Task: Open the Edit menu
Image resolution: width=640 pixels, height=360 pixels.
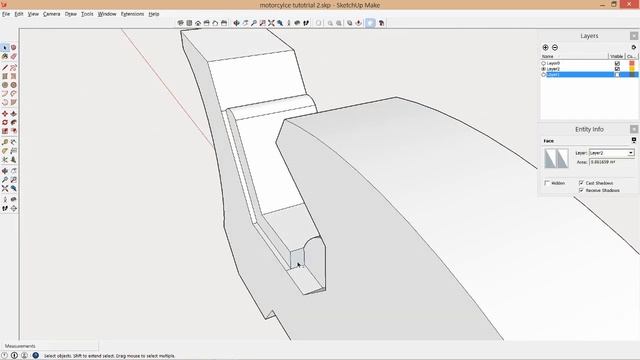Action: click(x=19, y=14)
